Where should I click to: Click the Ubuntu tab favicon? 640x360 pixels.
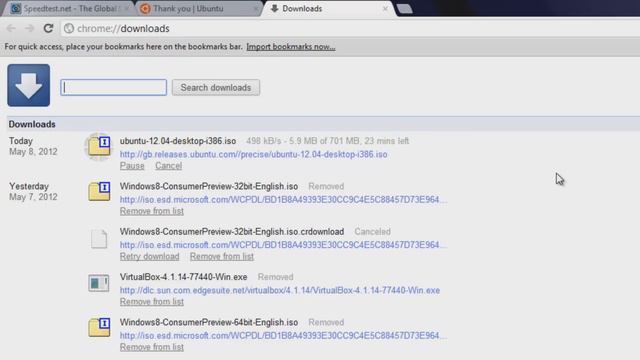pos(145,9)
